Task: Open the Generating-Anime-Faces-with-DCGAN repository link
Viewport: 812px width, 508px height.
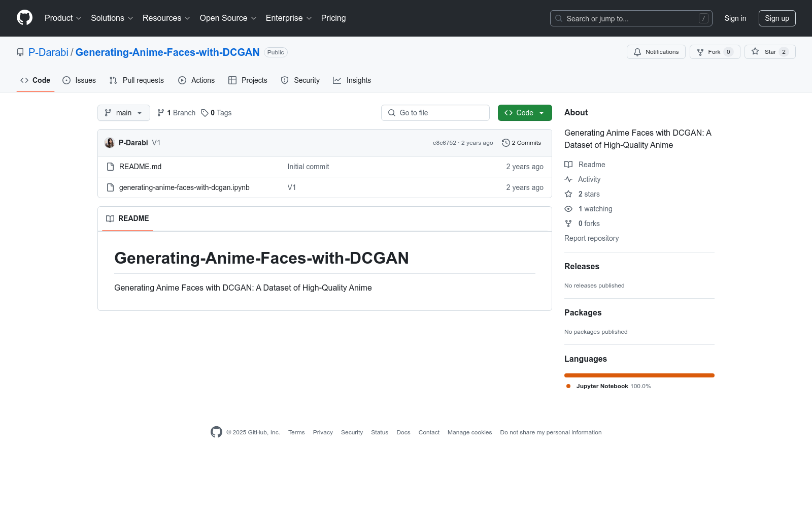Action: coord(167,52)
